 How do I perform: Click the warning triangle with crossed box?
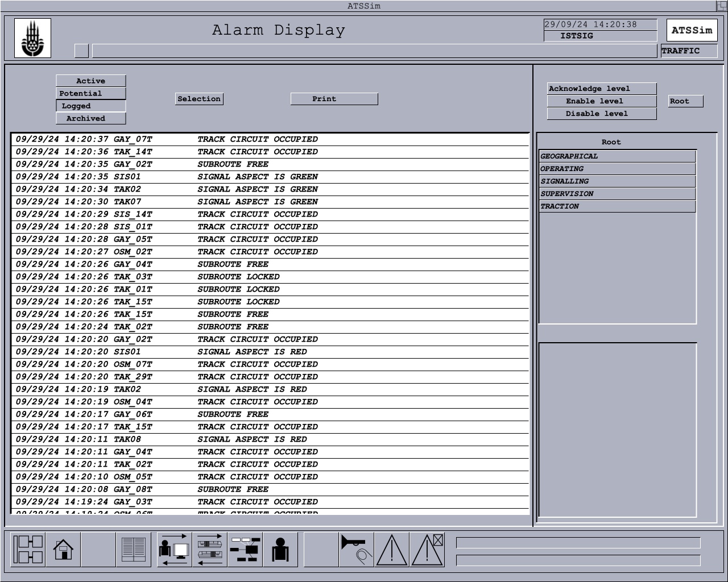click(427, 550)
